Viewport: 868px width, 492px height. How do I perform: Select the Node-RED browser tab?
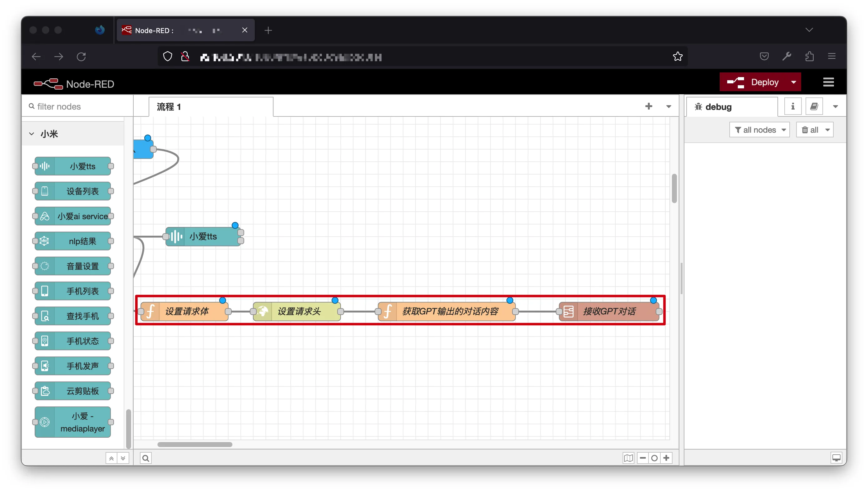pos(185,30)
